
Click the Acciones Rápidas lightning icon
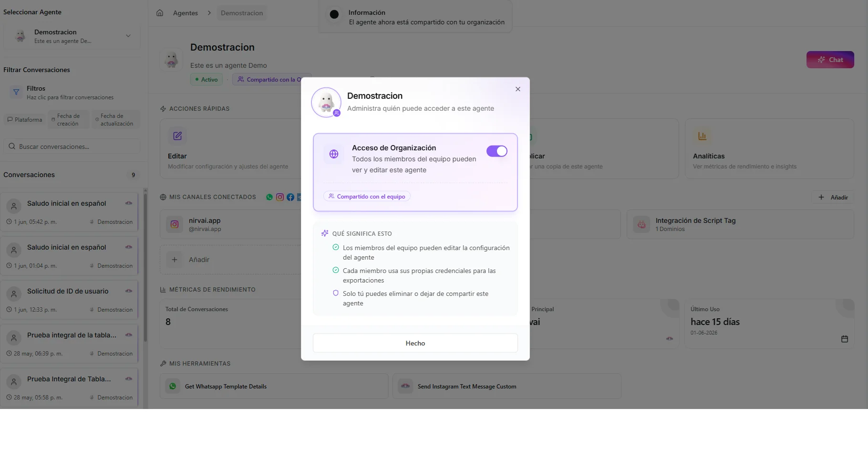tap(163, 109)
